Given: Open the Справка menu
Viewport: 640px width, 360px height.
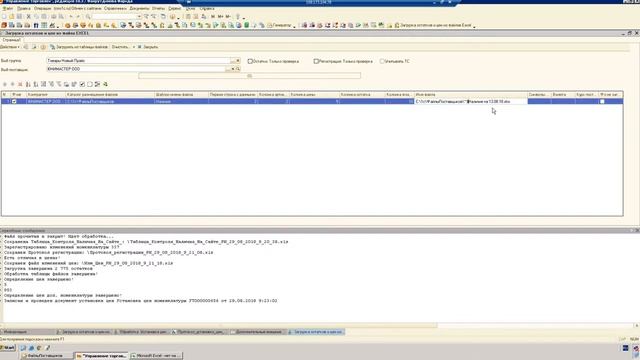Looking at the screenshot, I should [207, 8].
